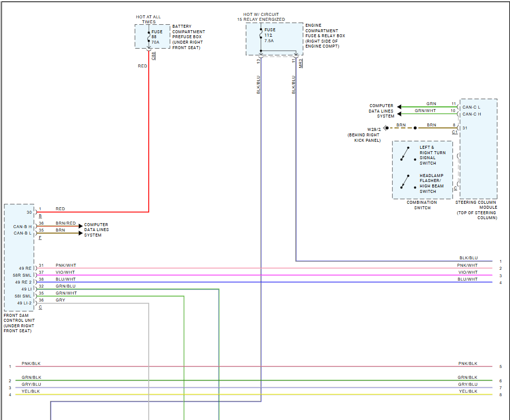Click the HOT AT ALL TIMES heading
Image resolution: width=510 pixels, height=420 pixels.
click(149, 19)
